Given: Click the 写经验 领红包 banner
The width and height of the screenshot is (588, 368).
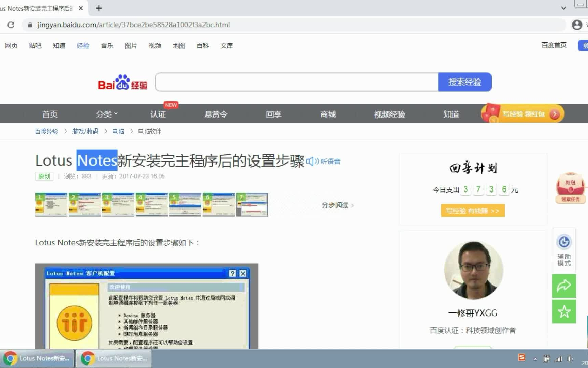Looking at the screenshot, I should pyautogui.click(x=523, y=113).
